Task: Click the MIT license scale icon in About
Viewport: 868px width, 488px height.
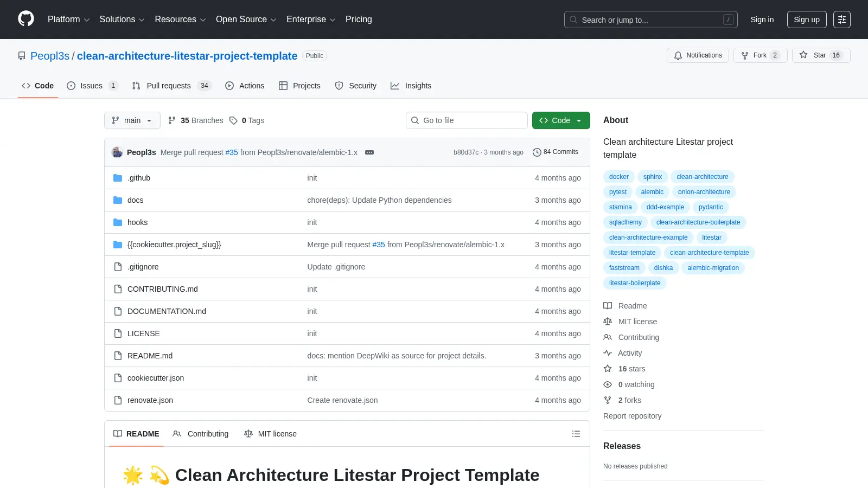Action: click(x=608, y=322)
